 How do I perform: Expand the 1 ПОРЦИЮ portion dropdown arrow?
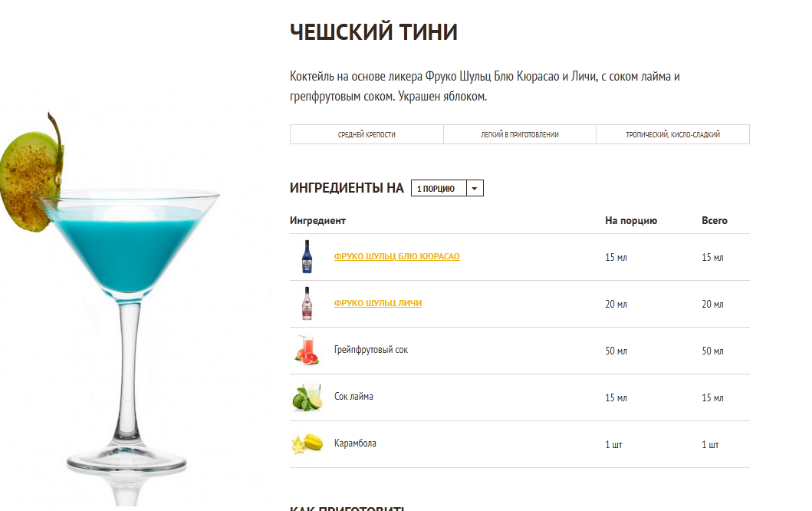tap(475, 188)
